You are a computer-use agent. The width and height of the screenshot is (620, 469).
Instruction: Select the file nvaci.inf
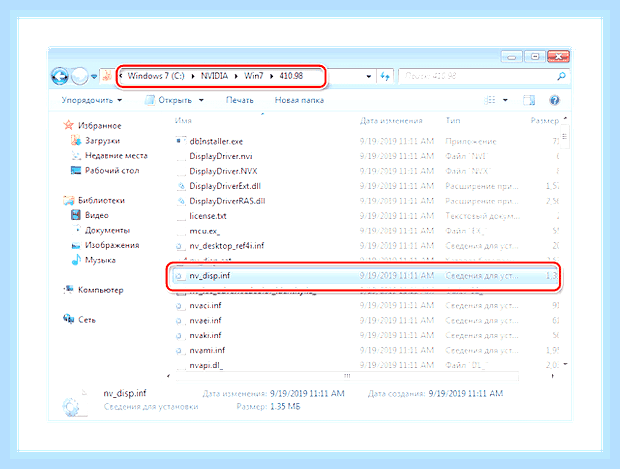point(206,306)
